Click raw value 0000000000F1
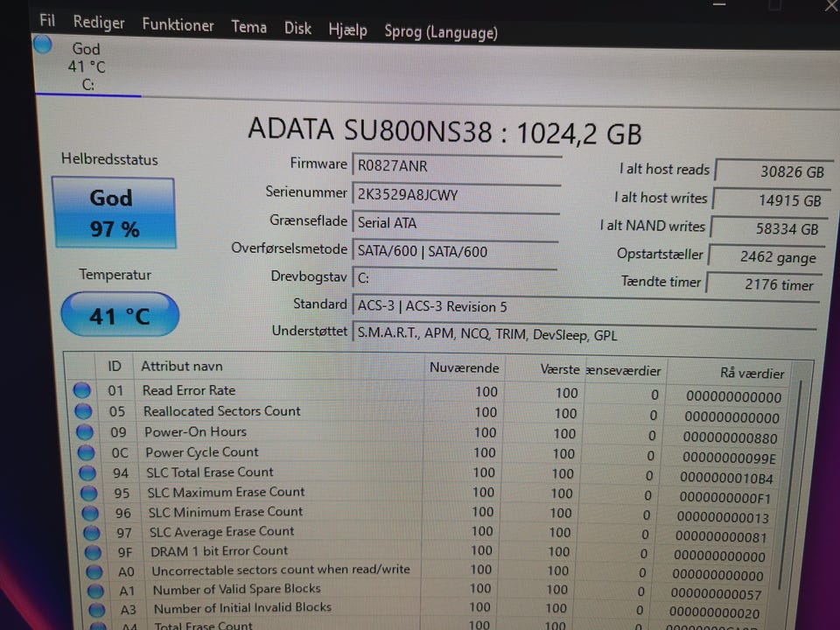 (x=724, y=498)
